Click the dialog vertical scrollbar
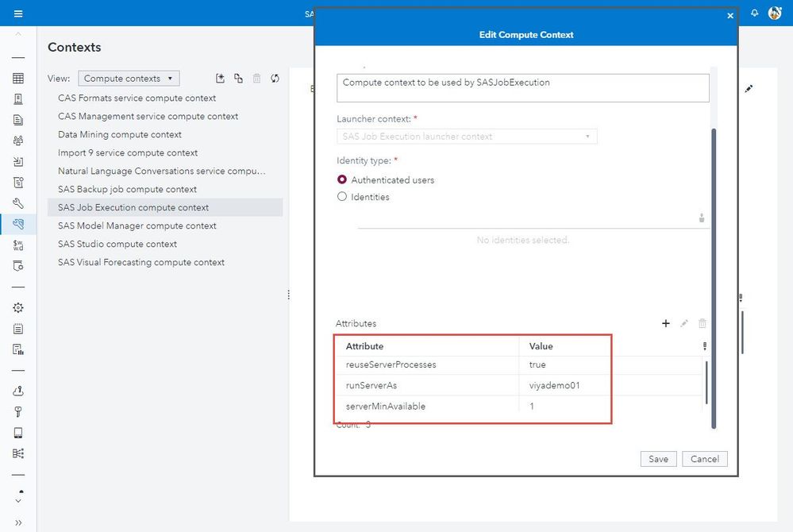 click(x=714, y=278)
